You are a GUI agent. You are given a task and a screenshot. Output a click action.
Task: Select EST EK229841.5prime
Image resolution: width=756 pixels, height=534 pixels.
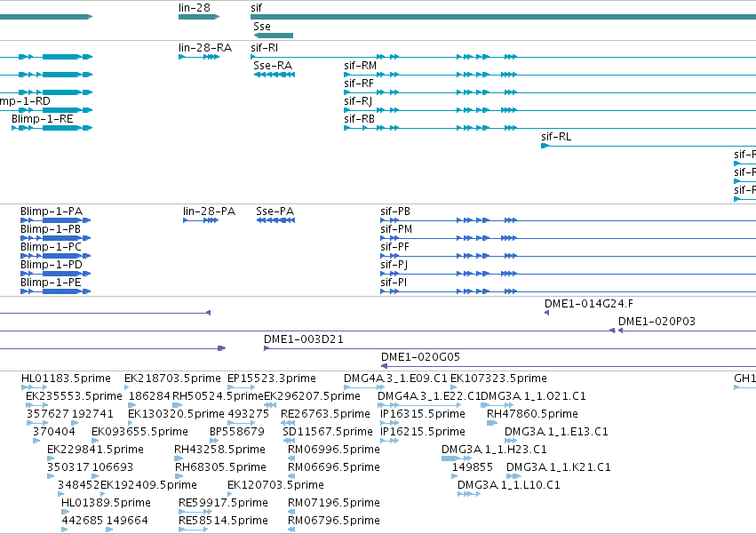(50, 458)
